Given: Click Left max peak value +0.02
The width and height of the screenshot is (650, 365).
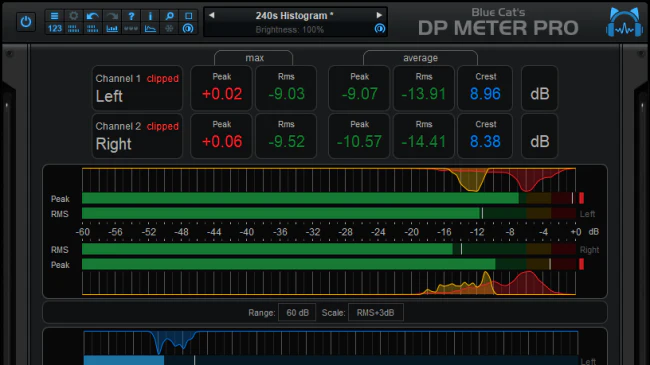Looking at the screenshot, I should coord(222,94).
